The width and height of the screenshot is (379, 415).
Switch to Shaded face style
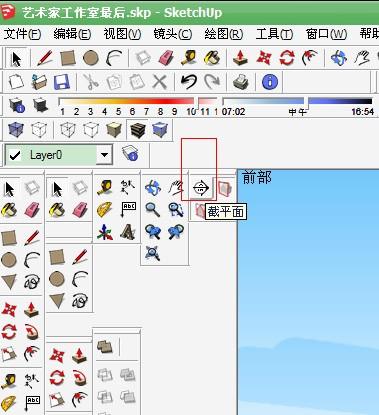114,129
